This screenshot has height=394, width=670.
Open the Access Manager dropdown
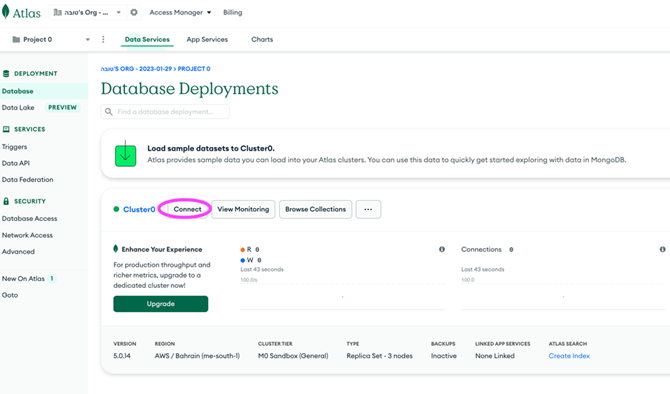pos(180,12)
